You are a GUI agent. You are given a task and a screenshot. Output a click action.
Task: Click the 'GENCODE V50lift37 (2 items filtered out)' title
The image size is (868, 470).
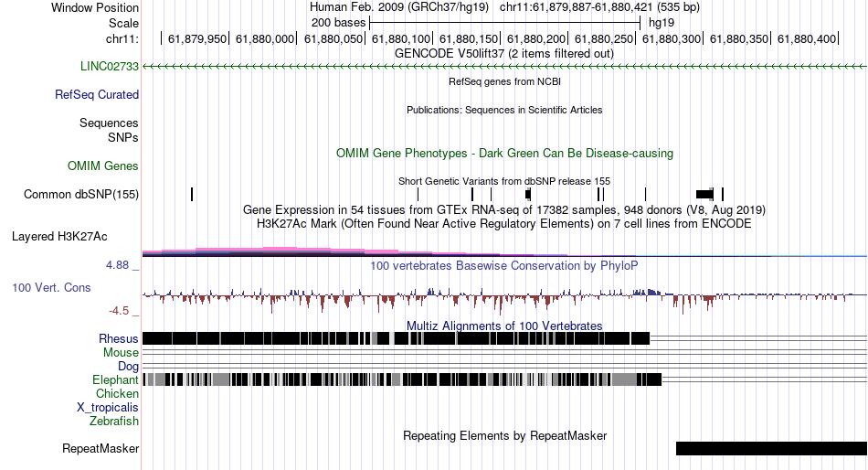(x=504, y=54)
